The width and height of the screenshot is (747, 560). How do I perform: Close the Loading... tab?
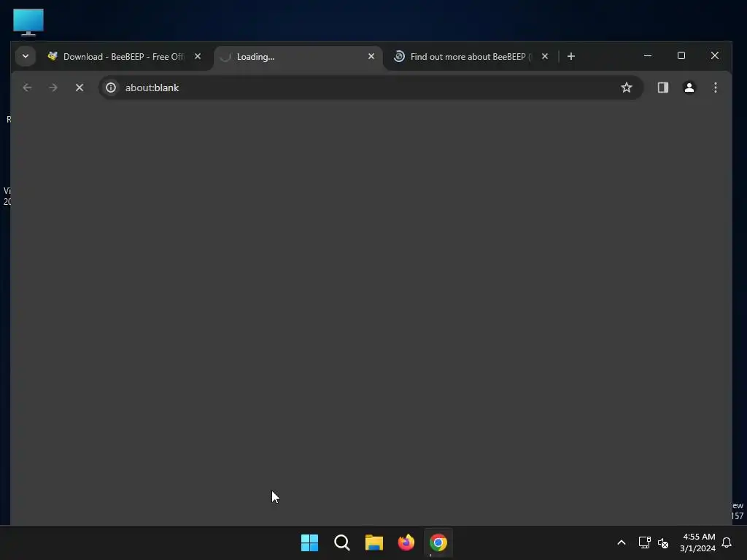coord(371,56)
